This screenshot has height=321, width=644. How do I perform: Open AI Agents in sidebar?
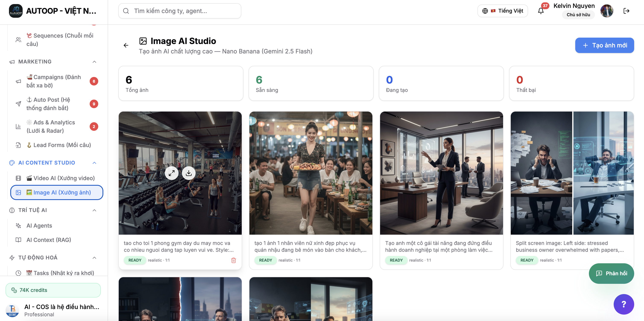[39, 226]
